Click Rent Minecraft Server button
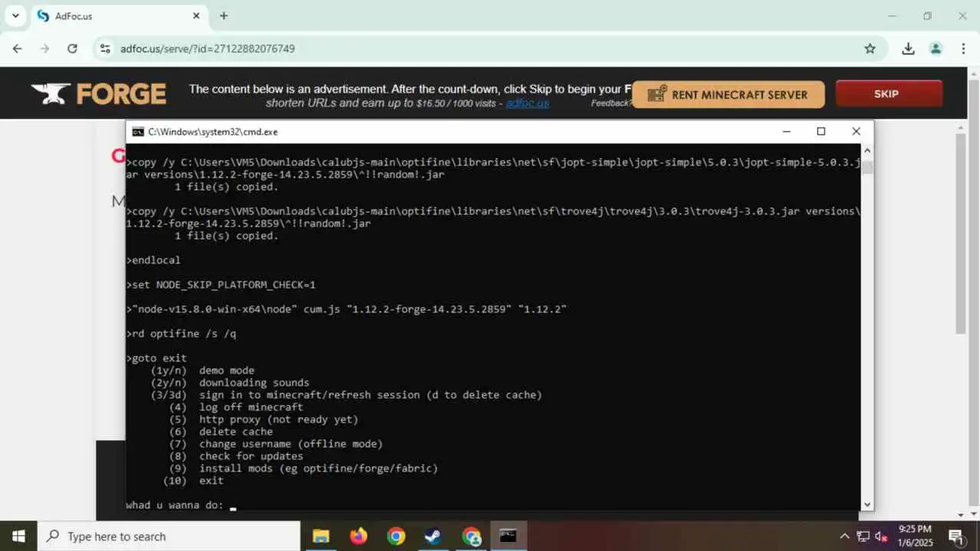 tap(728, 94)
